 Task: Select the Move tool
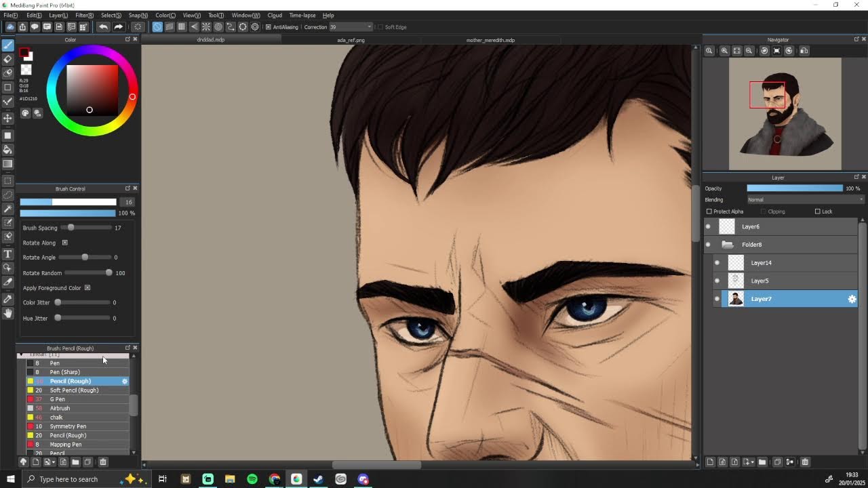[8, 118]
